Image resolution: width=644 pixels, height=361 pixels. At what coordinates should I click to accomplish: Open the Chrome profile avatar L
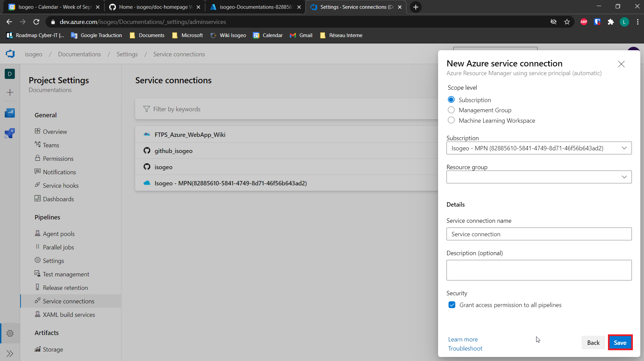pos(624,22)
